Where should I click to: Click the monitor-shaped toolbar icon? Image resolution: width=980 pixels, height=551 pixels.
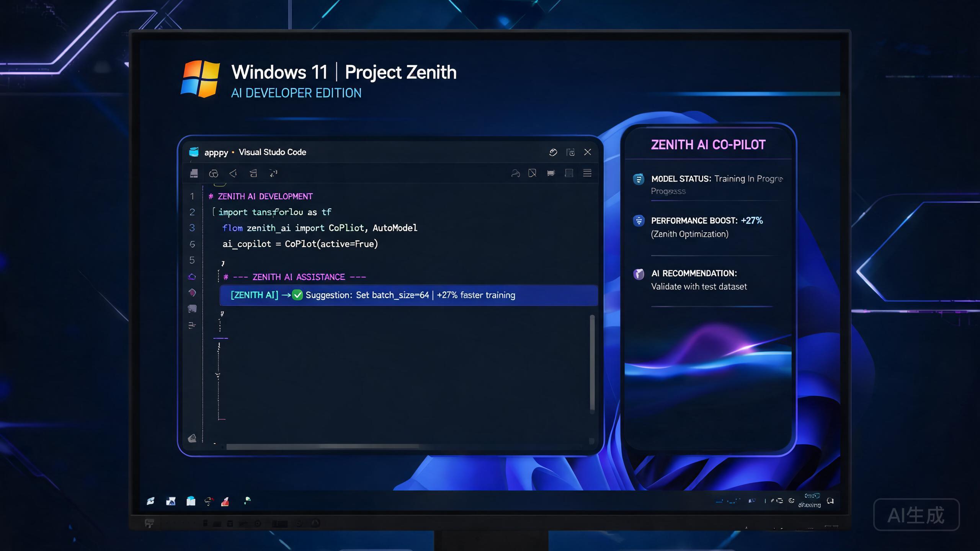[x=551, y=173]
